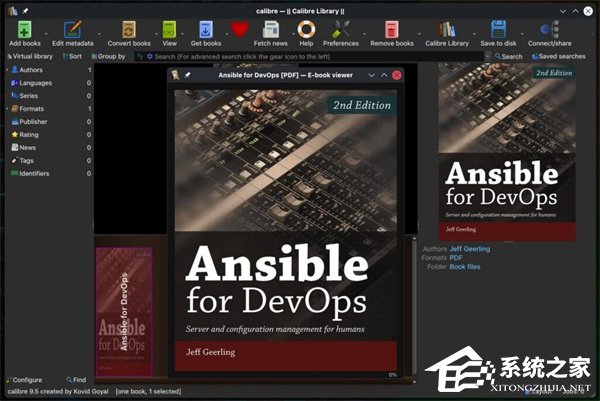Open the search history dropdown arrow
Image resolution: width=600 pixels, height=401 pixels.
click(x=488, y=57)
